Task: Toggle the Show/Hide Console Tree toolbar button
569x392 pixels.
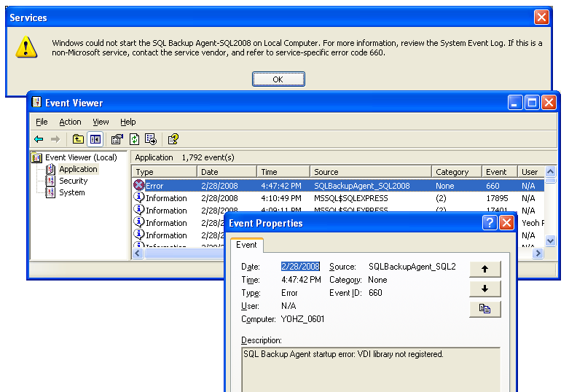Action: (95, 139)
